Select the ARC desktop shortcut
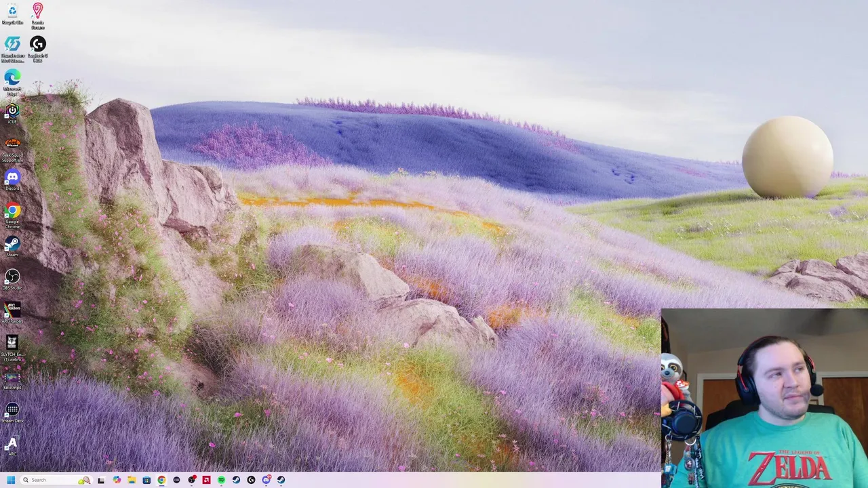This screenshot has width=868, height=488. point(12,446)
